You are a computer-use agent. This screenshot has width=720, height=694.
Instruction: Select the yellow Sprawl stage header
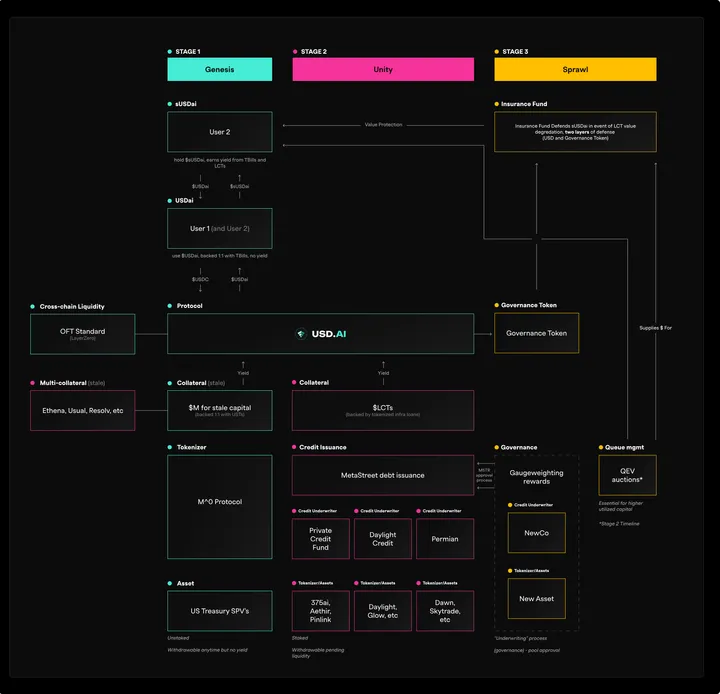575,70
